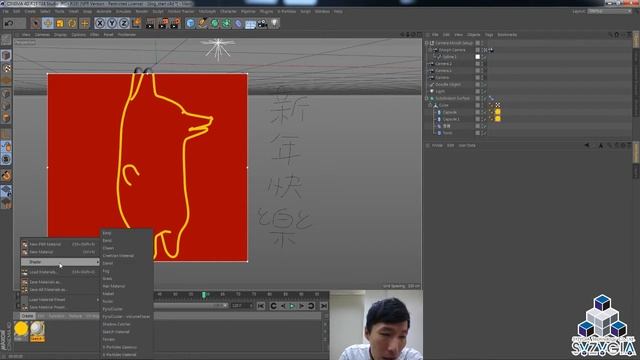Toggle the Y axis lock

(x=112, y=23)
